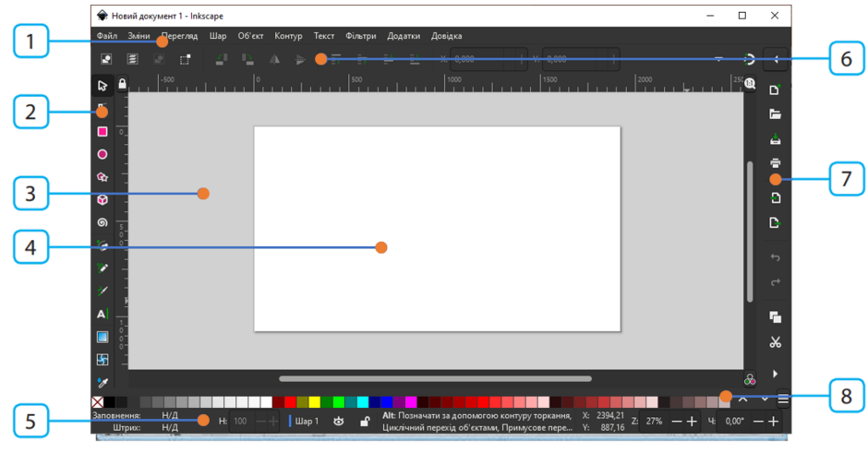Zoom to 1:1 icon above scrollbar
The height and width of the screenshot is (453, 868).
click(750, 84)
